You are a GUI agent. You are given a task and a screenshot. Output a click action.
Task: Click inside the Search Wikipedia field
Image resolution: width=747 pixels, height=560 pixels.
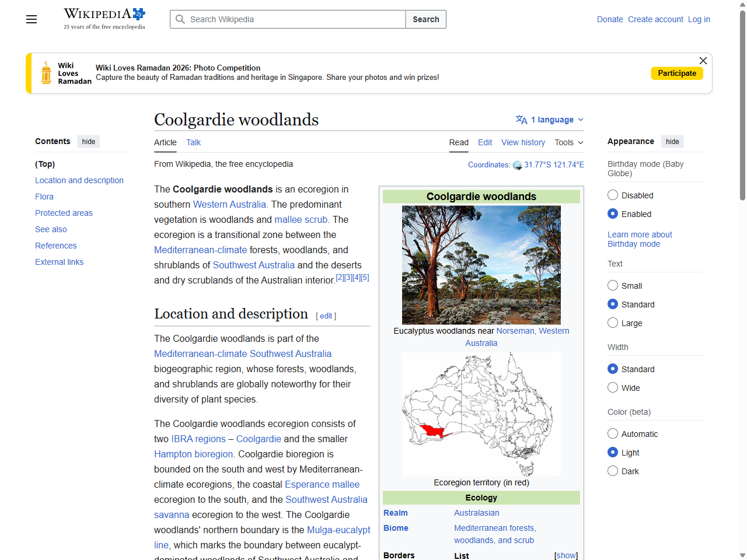(286, 19)
